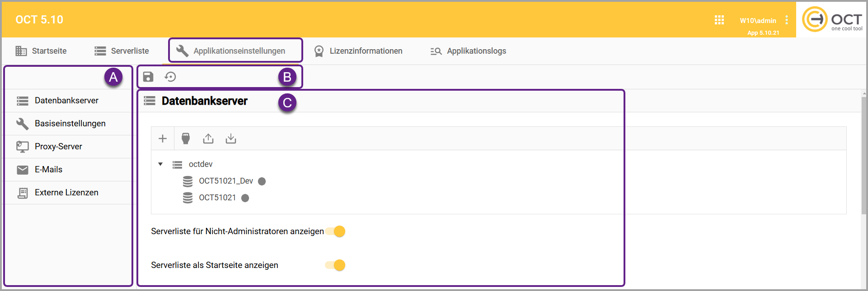Open the three-dot user menu beside W10\admin
Image resolution: width=868 pixels, height=291 pixels.
787,20
